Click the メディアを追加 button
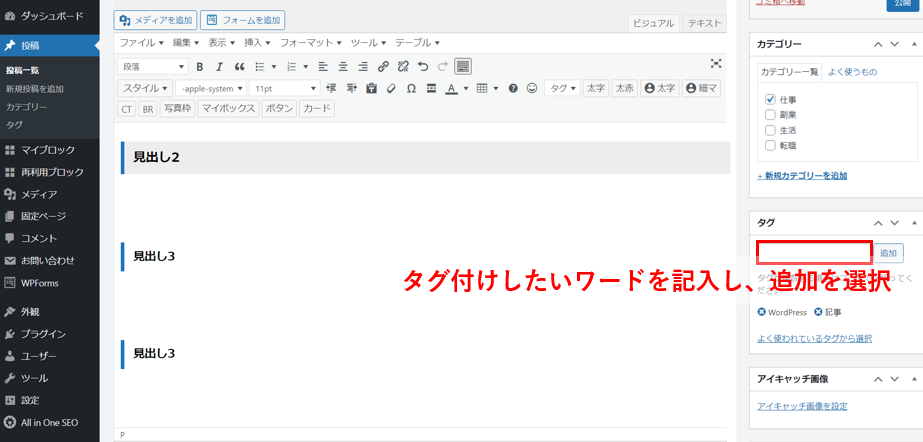Screen dimensions: 923x442 point(155,20)
